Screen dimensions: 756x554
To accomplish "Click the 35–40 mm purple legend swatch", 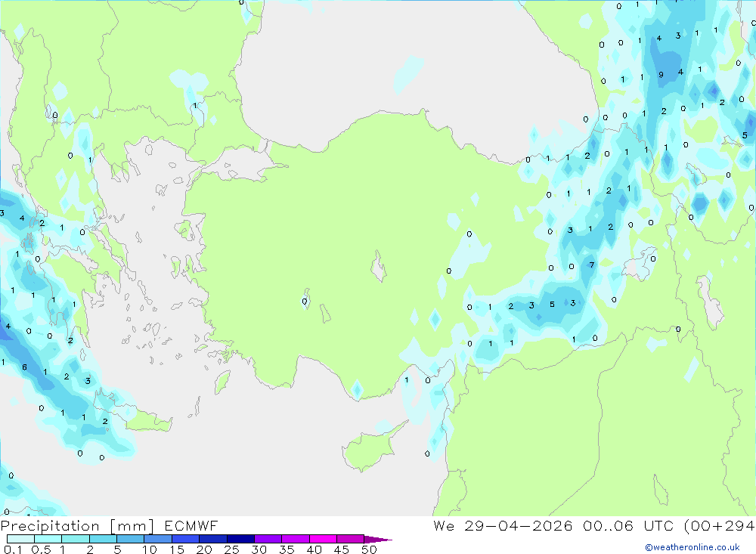I will coord(296,539).
